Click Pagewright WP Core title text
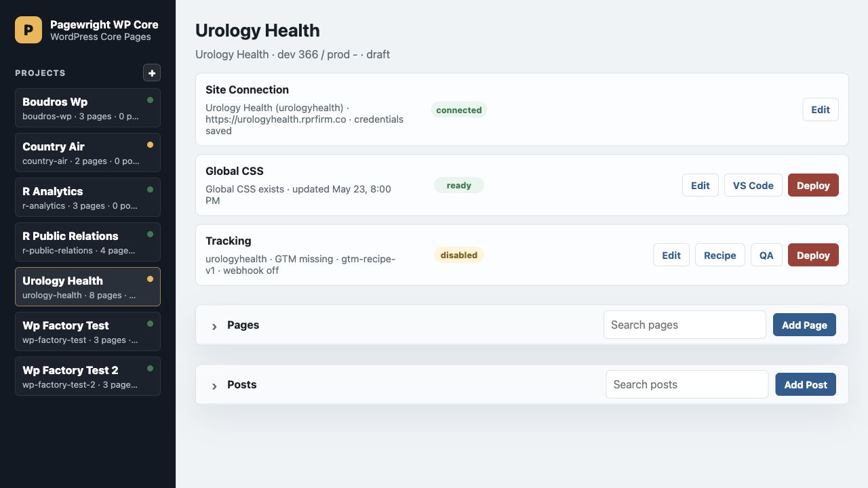Image resolution: width=868 pixels, height=488 pixels. click(104, 24)
